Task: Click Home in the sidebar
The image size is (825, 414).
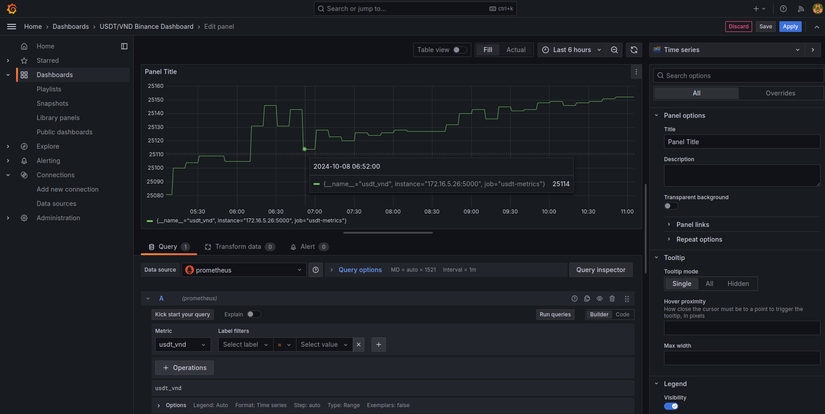Action: (x=45, y=46)
